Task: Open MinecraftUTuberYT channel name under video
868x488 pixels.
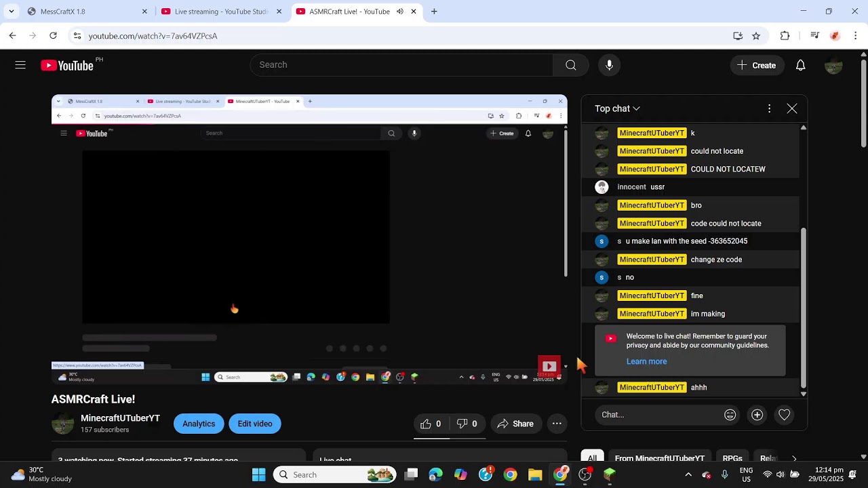Action: (x=120, y=418)
